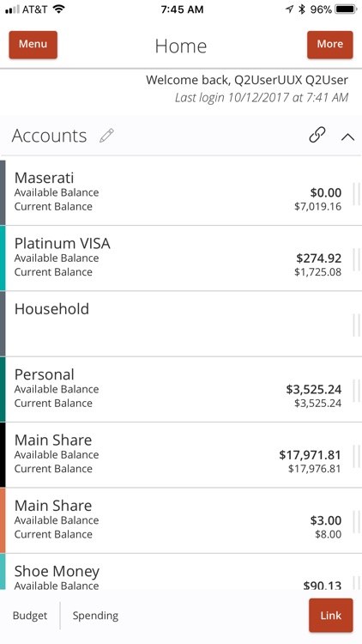
Task: Tap the chain link icon in Accounts header
Action: [x=317, y=135]
